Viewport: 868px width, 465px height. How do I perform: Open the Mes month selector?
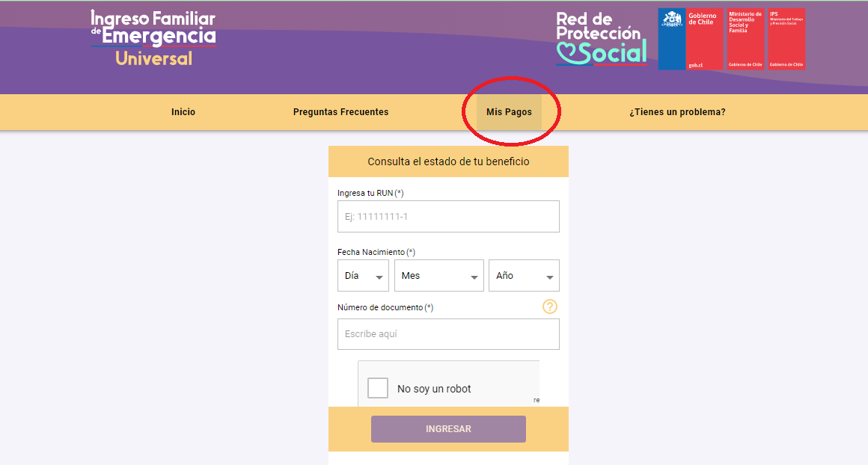point(439,276)
